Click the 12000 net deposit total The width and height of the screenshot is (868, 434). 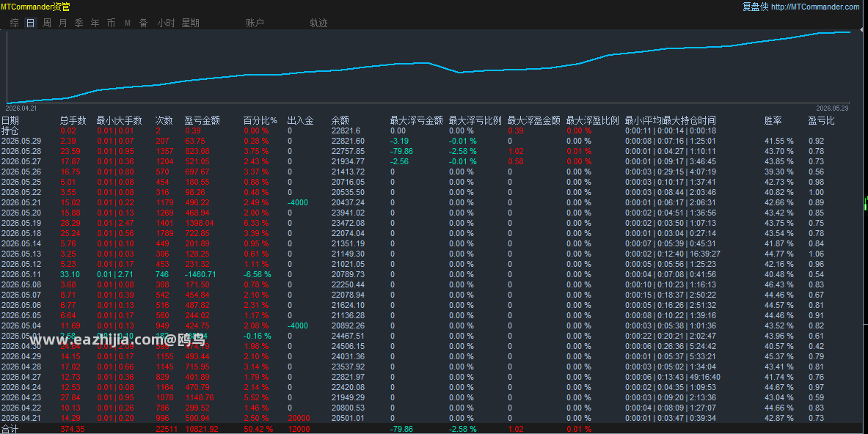[x=299, y=429]
